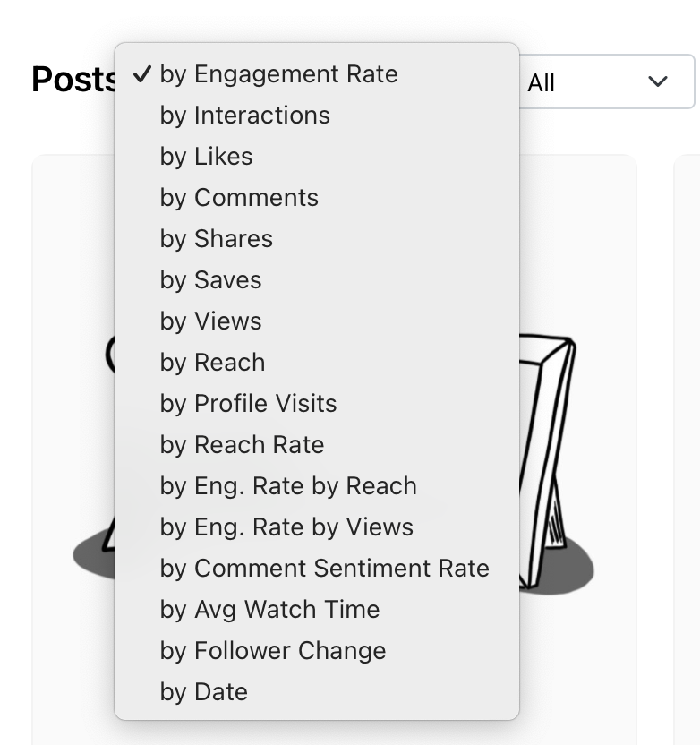The width and height of the screenshot is (700, 745).
Task: Sort posts by Profile Visits
Action: (x=248, y=404)
